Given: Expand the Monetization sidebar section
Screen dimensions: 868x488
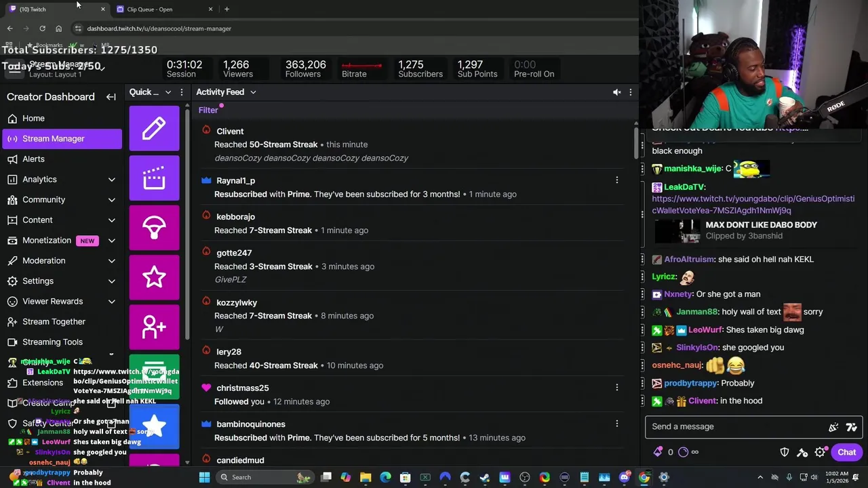Looking at the screenshot, I should click(x=111, y=241).
